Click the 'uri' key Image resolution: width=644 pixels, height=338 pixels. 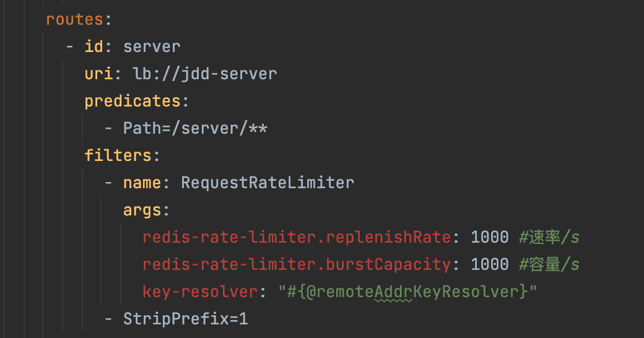98,74
